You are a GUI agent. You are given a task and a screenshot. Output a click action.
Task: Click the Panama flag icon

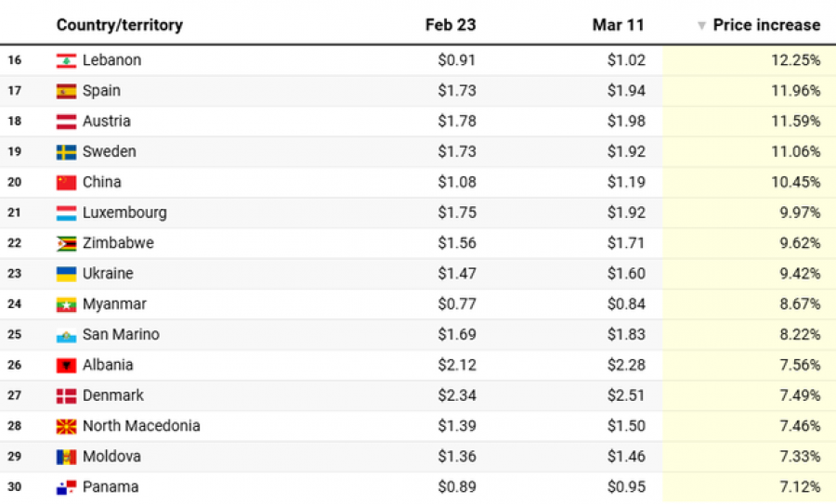66,487
